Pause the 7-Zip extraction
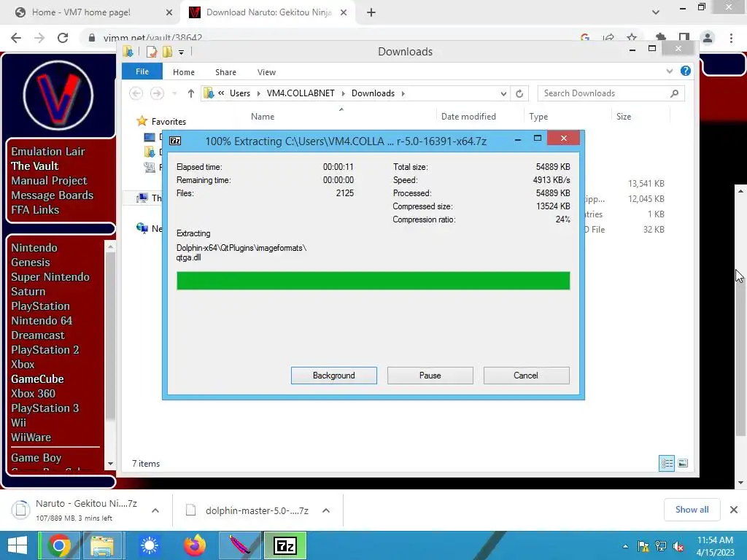The height and width of the screenshot is (560, 747). point(430,376)
